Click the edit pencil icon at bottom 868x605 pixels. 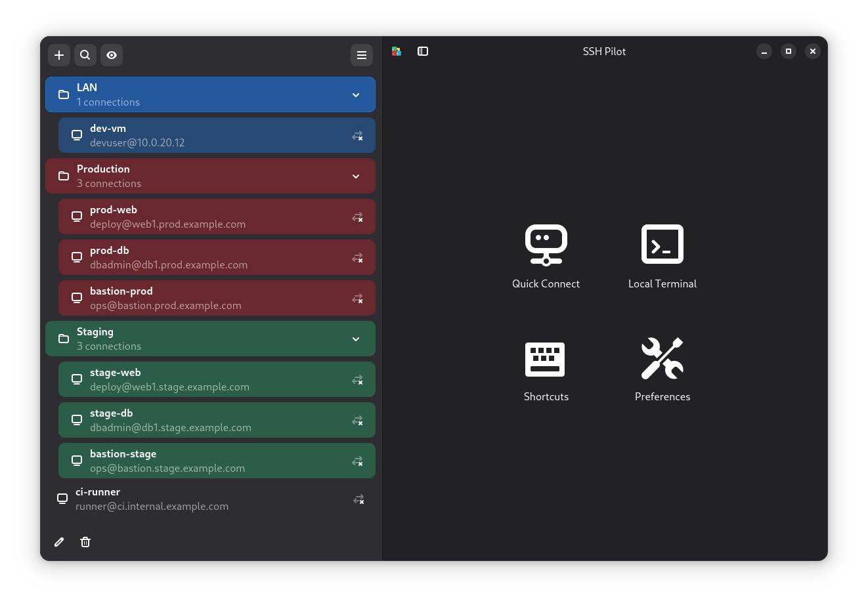59,542
